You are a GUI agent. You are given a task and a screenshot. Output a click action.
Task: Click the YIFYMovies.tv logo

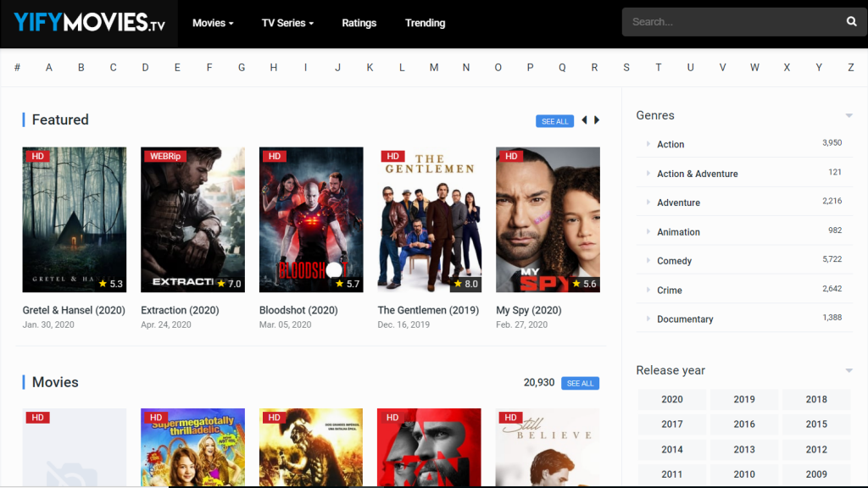point(89,23)
